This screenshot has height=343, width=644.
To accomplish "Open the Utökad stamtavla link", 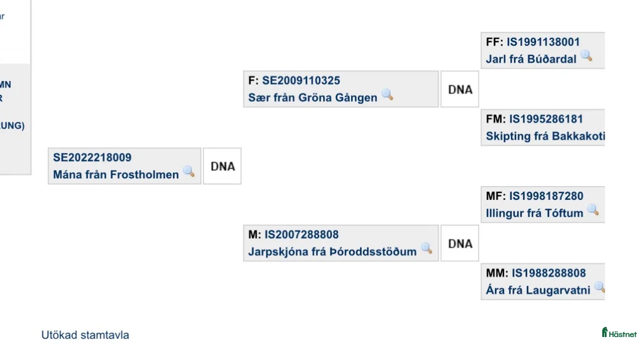I will tap(85, 335).
